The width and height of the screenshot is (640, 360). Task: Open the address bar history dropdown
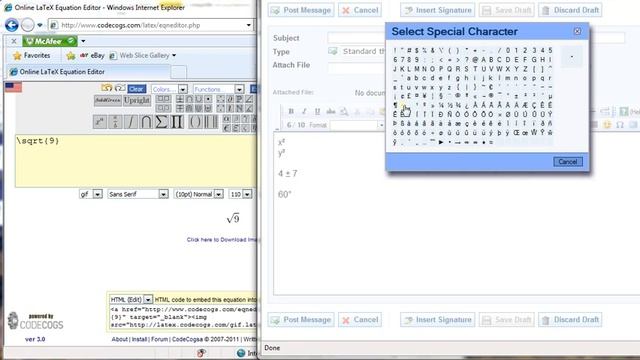tap(249, 25)
